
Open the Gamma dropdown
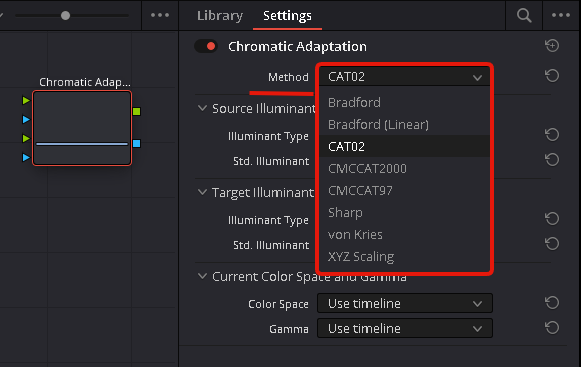(405, 328)
